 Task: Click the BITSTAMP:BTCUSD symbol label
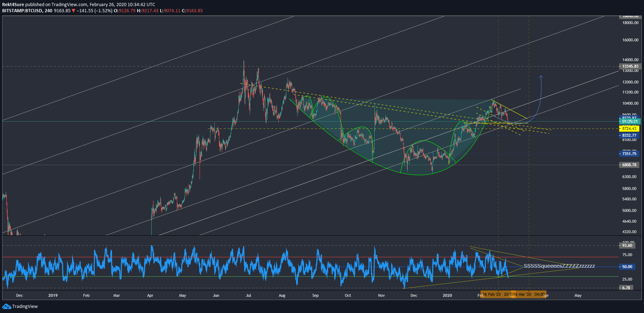(22, 11)
